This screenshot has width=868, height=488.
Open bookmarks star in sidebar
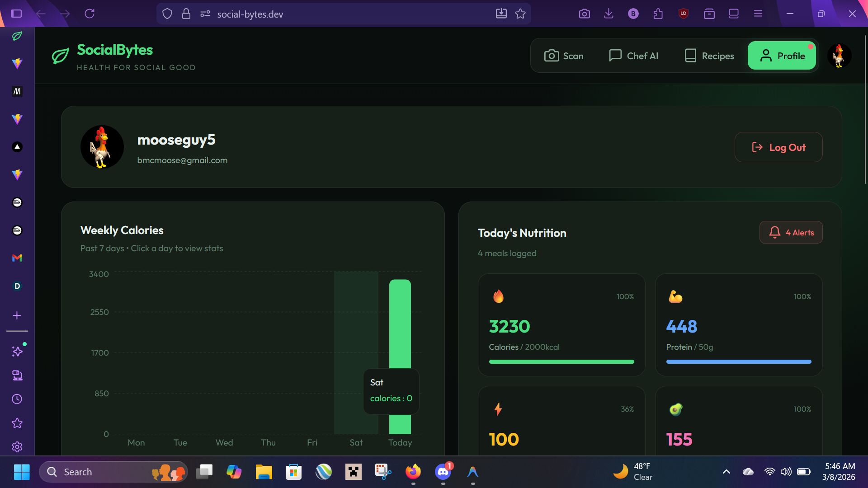tap(17, 423)
